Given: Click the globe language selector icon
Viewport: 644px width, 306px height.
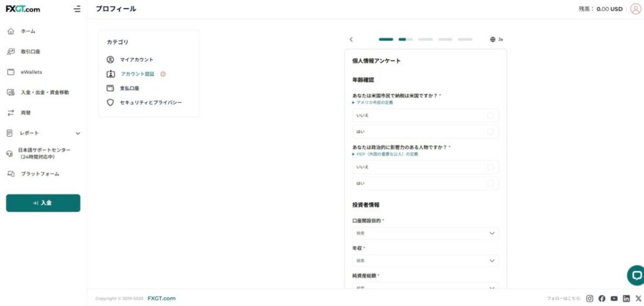Looking at the screenshot, I should (x=493, y=39).
